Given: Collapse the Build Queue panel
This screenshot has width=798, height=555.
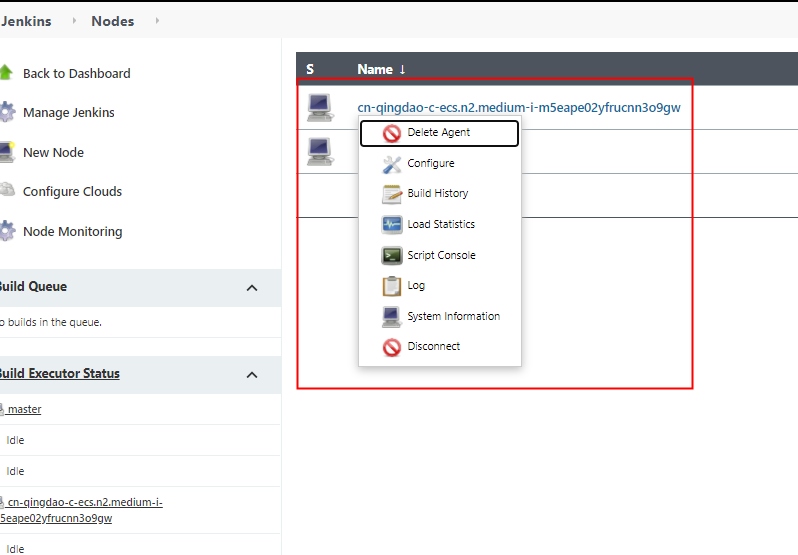Looking at the screenshot, I should tap(252, 288).
